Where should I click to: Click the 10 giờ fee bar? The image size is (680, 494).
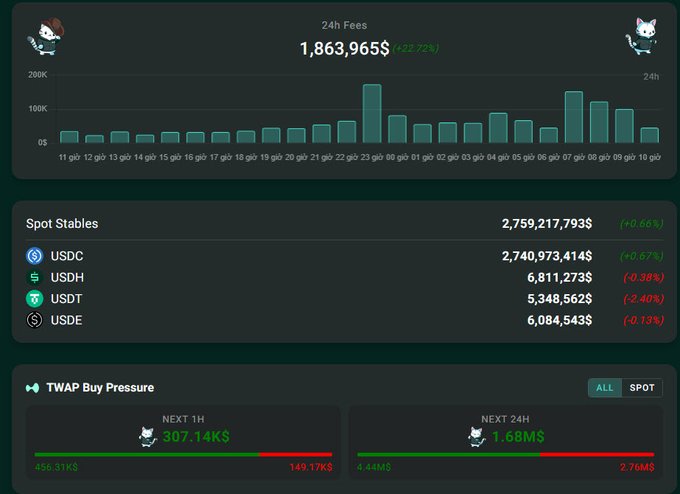(x=650, y=135)
